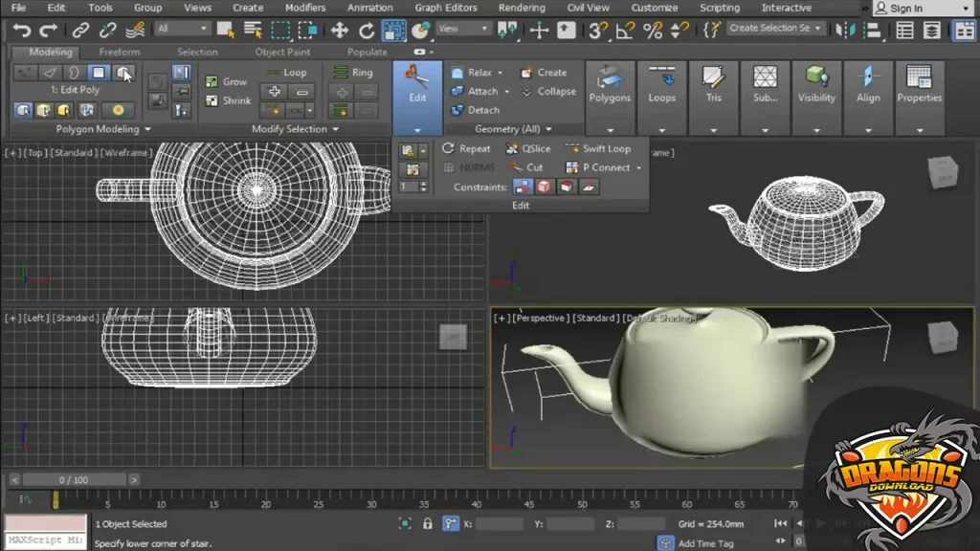980x551 pixels.
Task: Expand the Polygon Modeling panel
Action: [x=103, y=129]
